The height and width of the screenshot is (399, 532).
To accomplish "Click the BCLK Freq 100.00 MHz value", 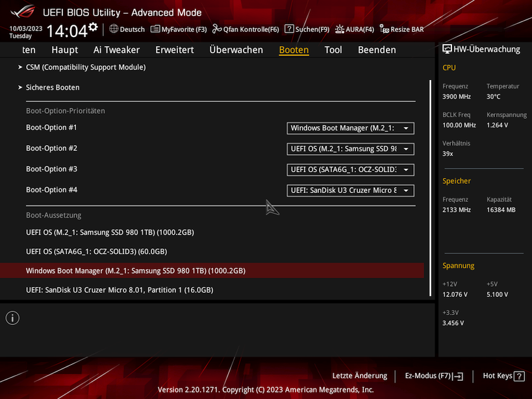I will point(459,125).
